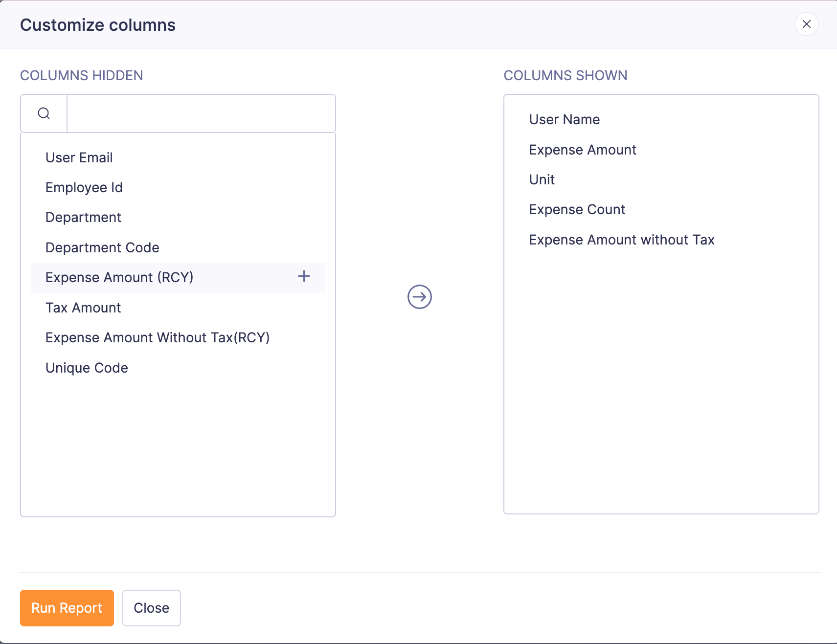Select Expense Amount without Tax shown column
The image size is (837, 644).
click(622, 239)
